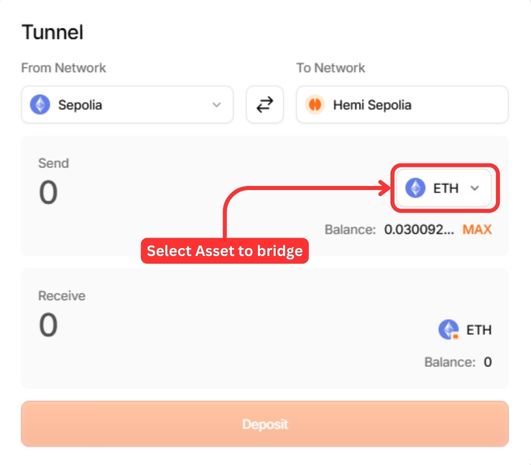Click the orange MAX link
531x465 pixels.
coord(477,230)
